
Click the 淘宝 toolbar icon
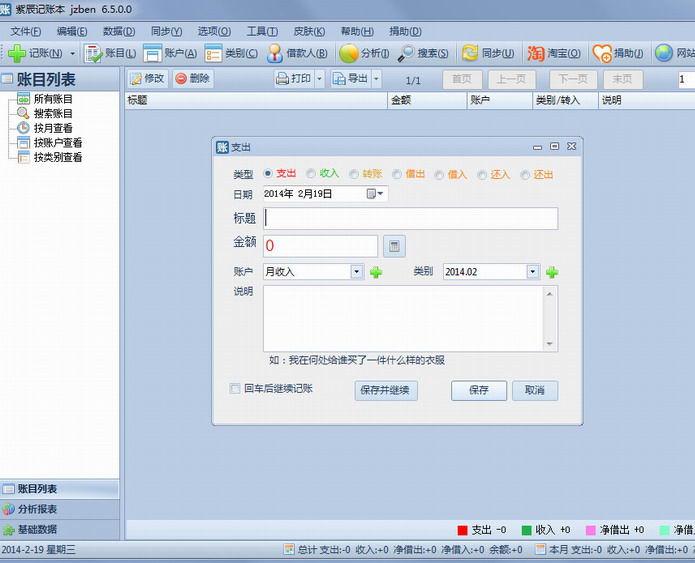[536, 53]
